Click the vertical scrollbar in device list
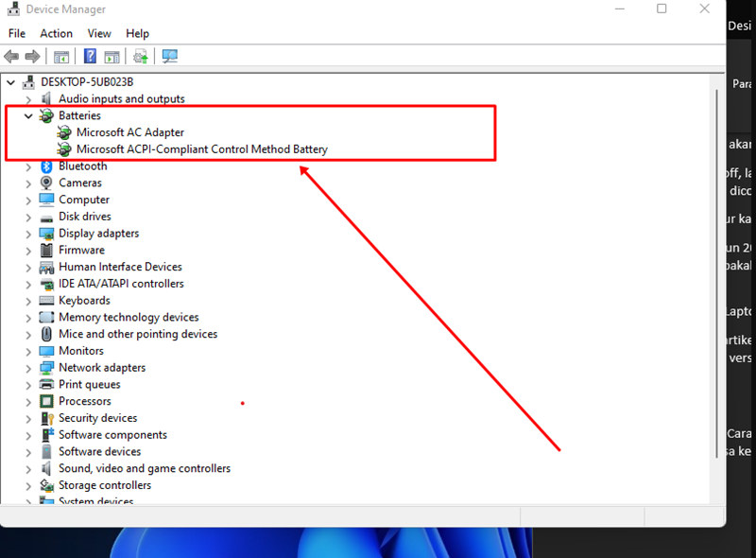 point(716,284)
